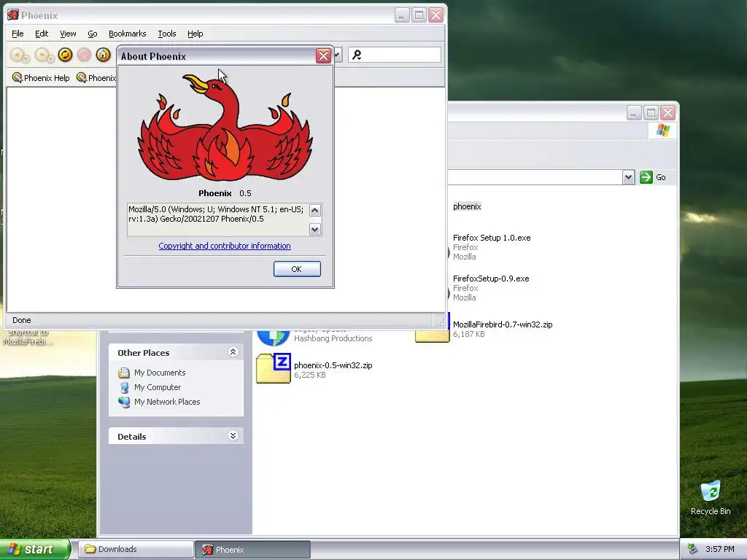Click the 3:57 PM taskbar clock
Image resolution: width=747 pixels, height=560 pixels.
tap(720, 549)
